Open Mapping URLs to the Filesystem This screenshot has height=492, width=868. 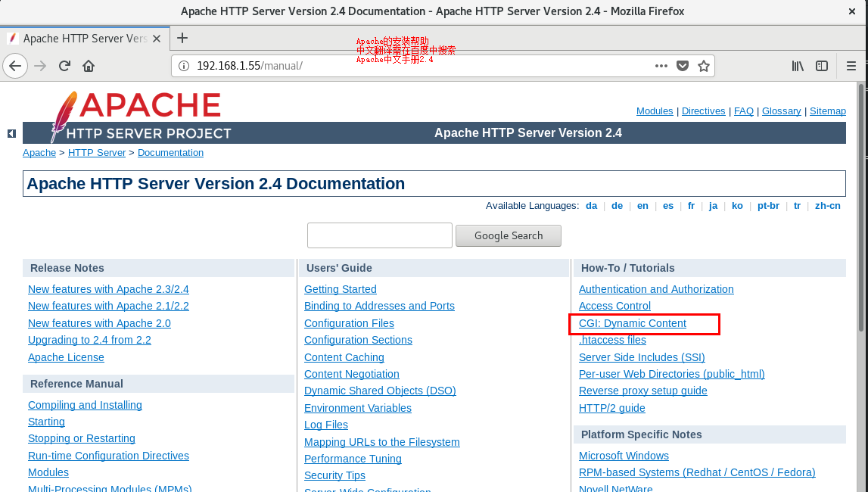[382, 441]
